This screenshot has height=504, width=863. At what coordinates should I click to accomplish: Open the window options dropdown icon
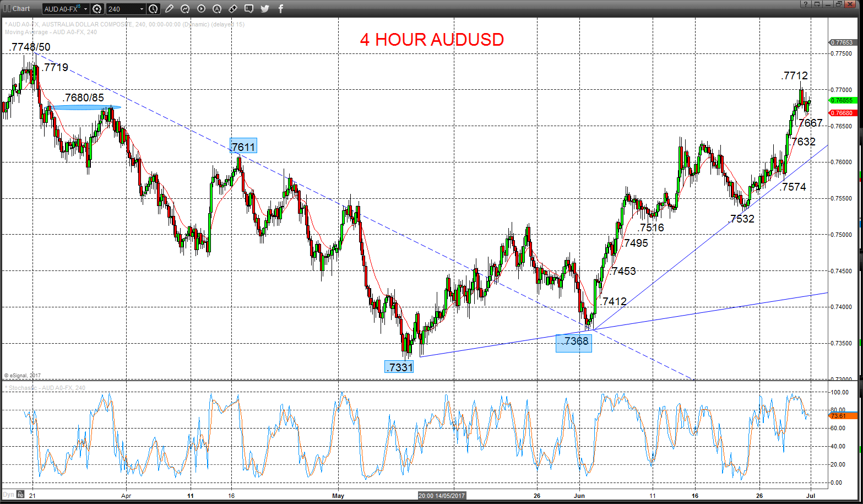coord(817,4)
